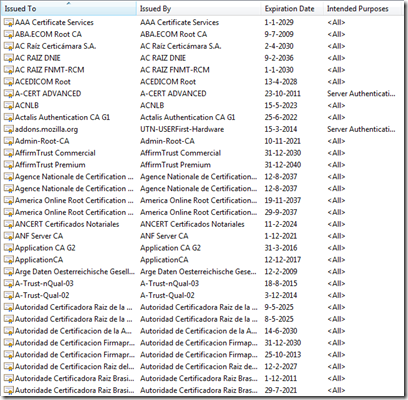
Task: Select AC RAIZ FNMT-RCM certificate
Action: [203, 70]
